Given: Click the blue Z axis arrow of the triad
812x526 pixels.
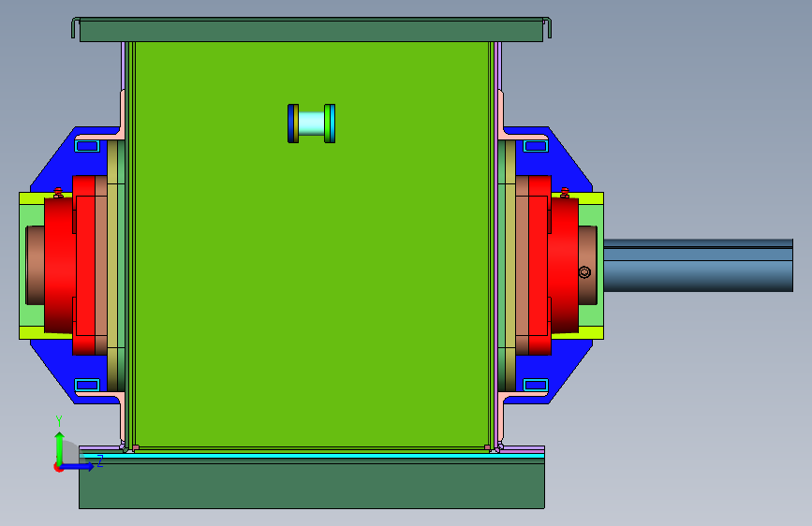Looking at the screenshot, I should 78,466.
